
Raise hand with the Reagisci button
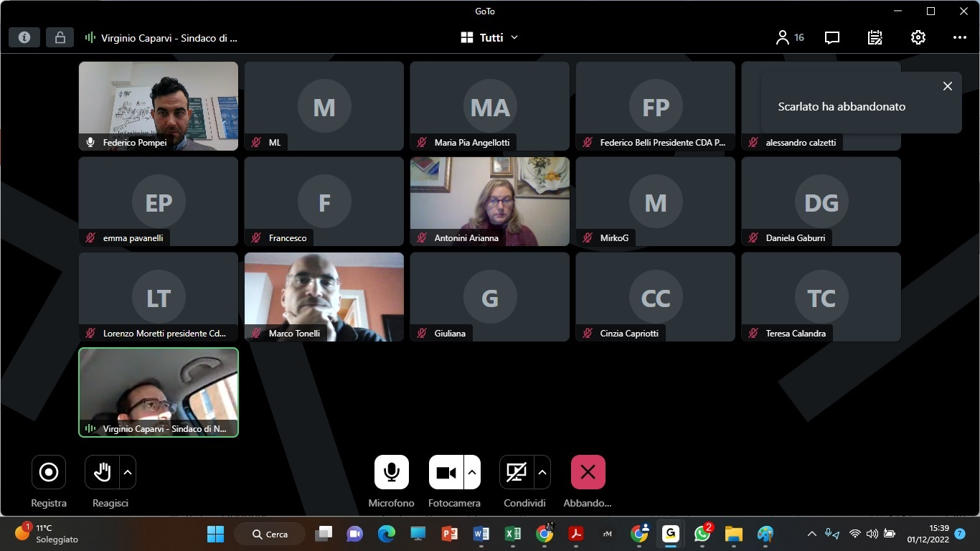click(102, 472)
